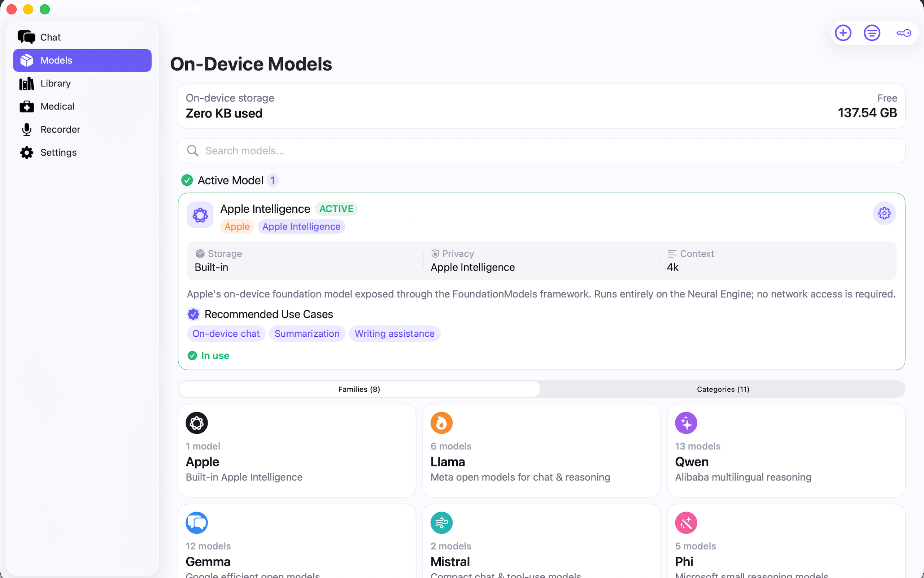Open the Apple family card
Screen dimensions: 924x578
coord(297,451)
